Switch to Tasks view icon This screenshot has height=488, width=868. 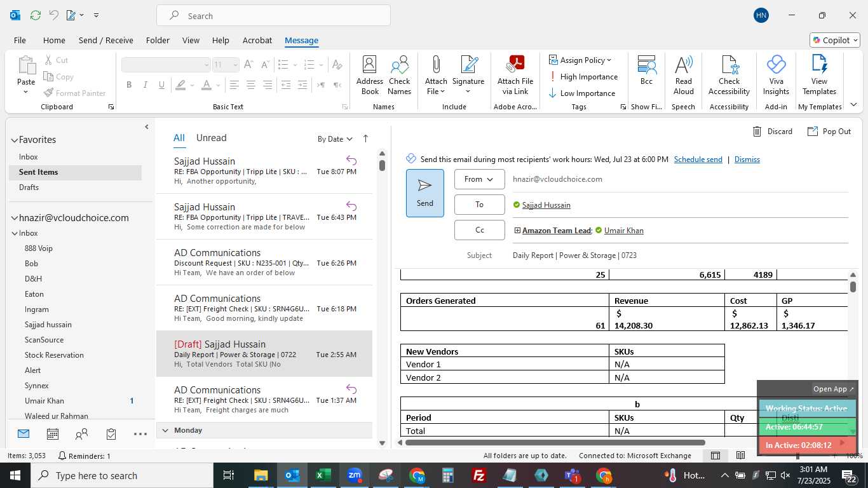click(x=111, y=434)
